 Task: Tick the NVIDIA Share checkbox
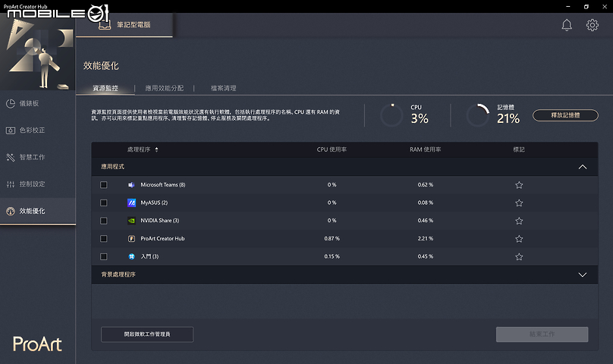(x=104, y=221)
